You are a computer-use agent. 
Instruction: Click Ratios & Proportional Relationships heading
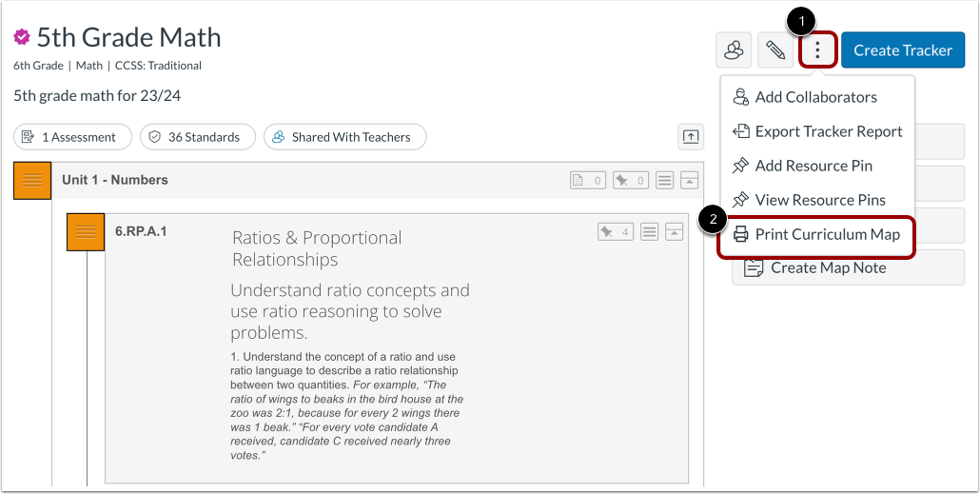(317, 248)
